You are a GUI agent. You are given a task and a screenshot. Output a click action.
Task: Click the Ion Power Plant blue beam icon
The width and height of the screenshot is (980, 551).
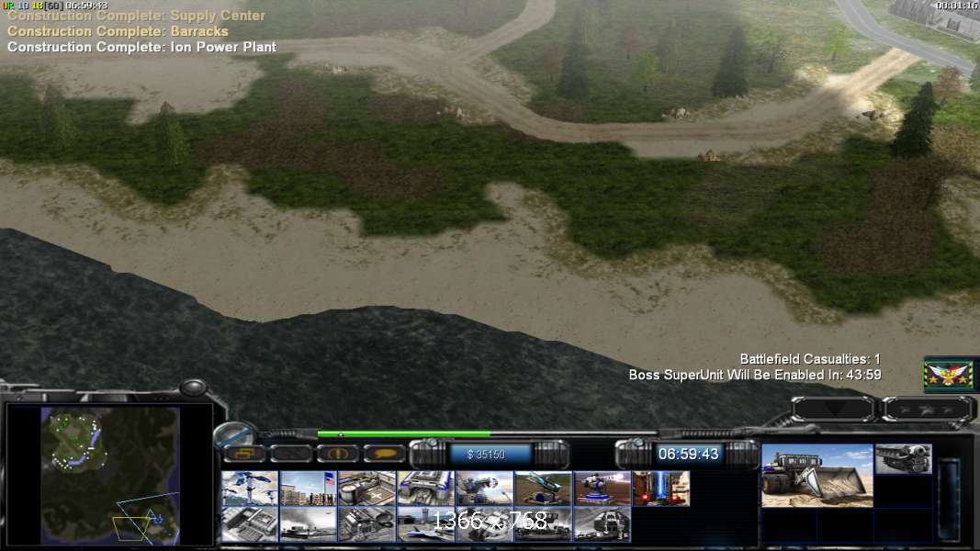click(661, 489)
